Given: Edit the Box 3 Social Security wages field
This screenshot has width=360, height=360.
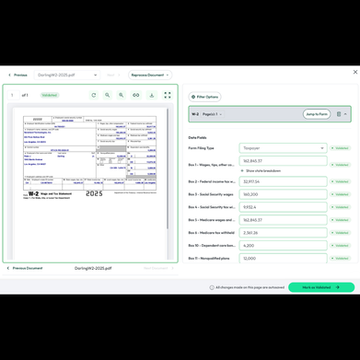Looking at the screenshot, I should point(283,194).
